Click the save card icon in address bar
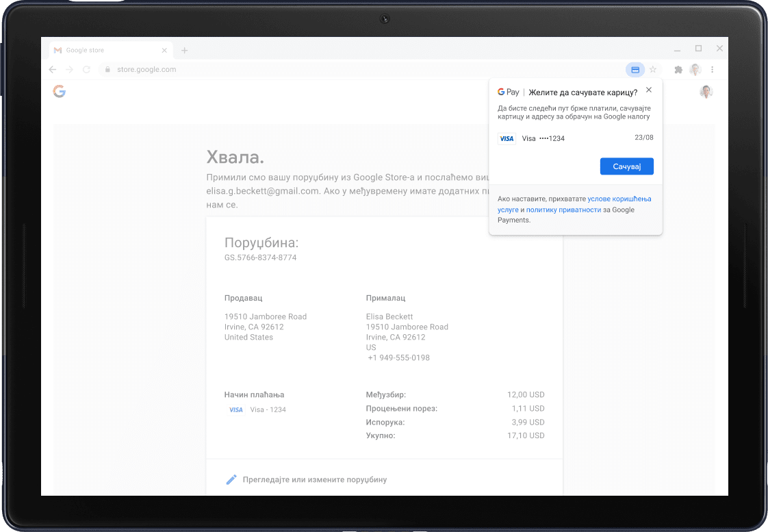Viewport: 768px width, 532px height. [635, 70]
